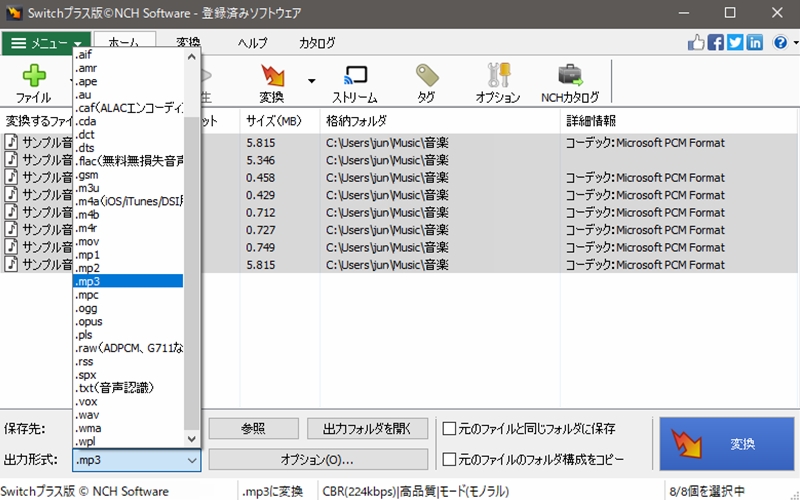This screenshot has height=500, width=800.
Task: Click music note icon of 0.458 MB row
Action: (11, 177)
